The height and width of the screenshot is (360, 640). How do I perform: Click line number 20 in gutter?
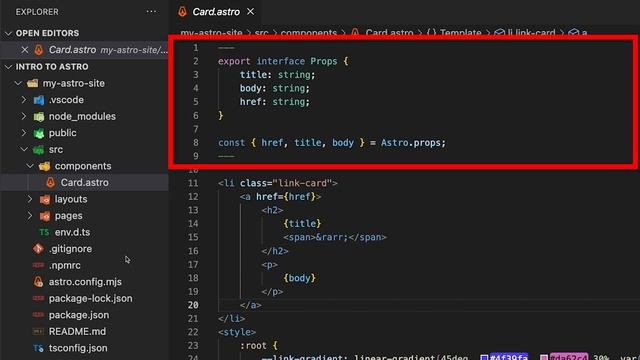point(193,305)
